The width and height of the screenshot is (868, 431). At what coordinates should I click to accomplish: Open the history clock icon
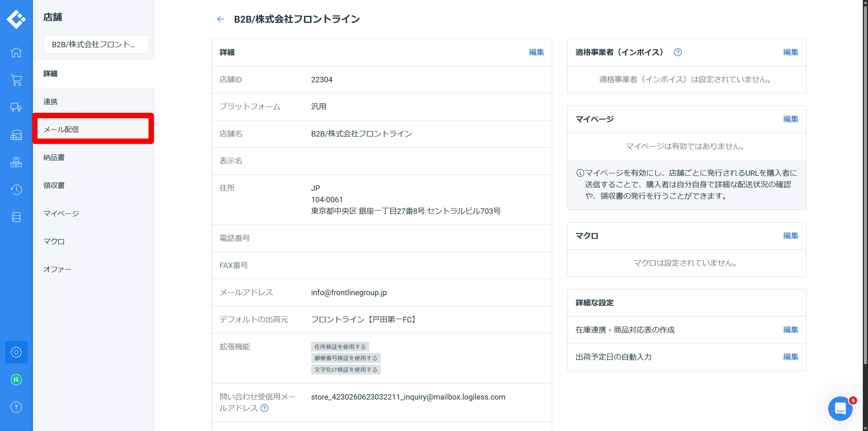coord(16,189)
